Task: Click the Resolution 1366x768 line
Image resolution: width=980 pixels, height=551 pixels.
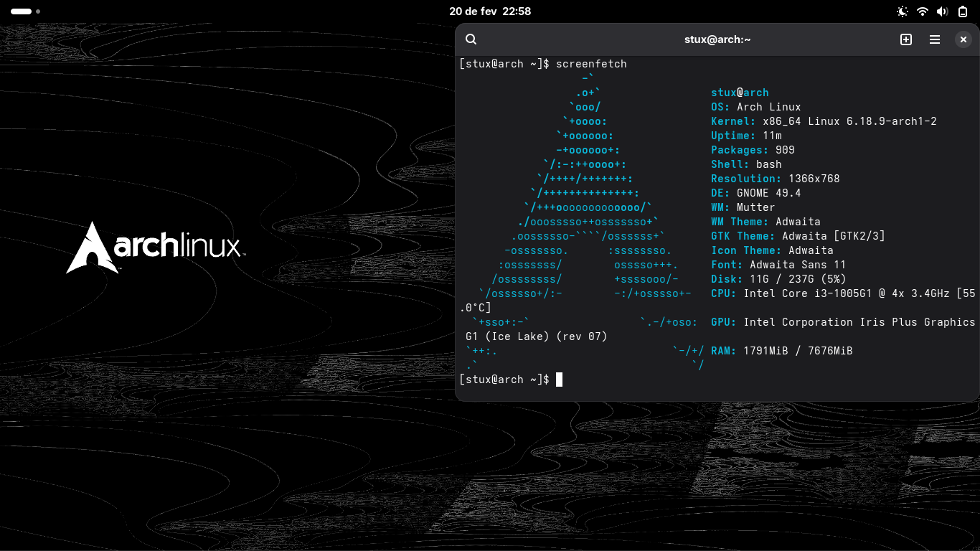Action: coord(775,179)
